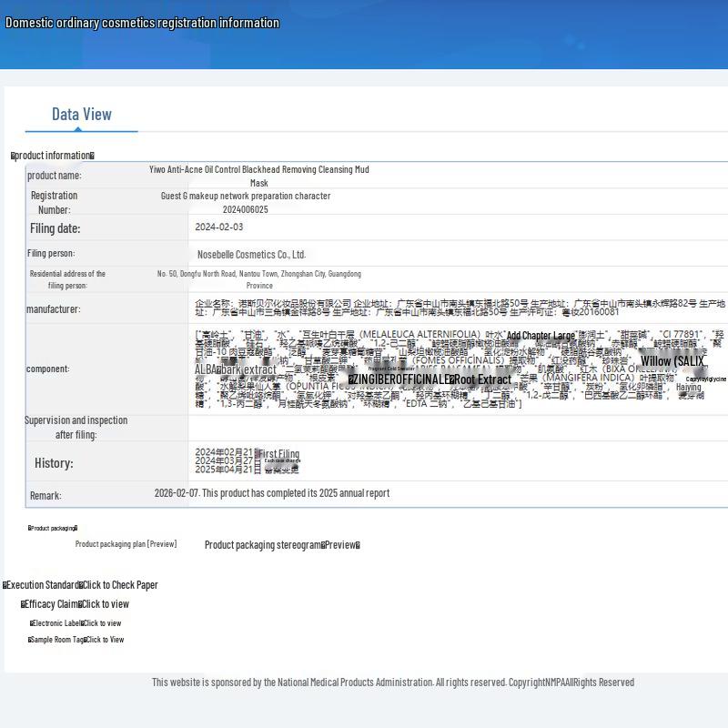Click the page title Domestic ordinary cosmetics registration information
The width and height of the screenshot is (728, 728).
point(142,23)
